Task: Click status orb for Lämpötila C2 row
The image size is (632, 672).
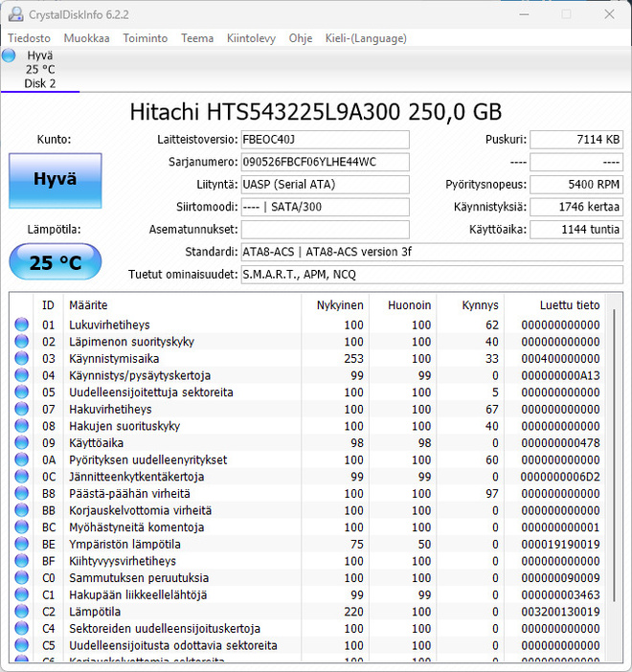Action: pyautogui.click(x=21, y=612)
